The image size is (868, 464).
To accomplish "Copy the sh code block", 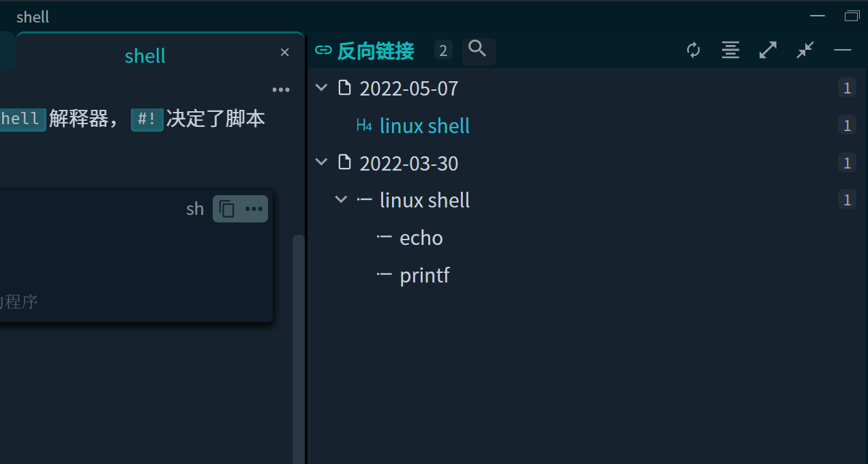I will (x=228, y=209).
